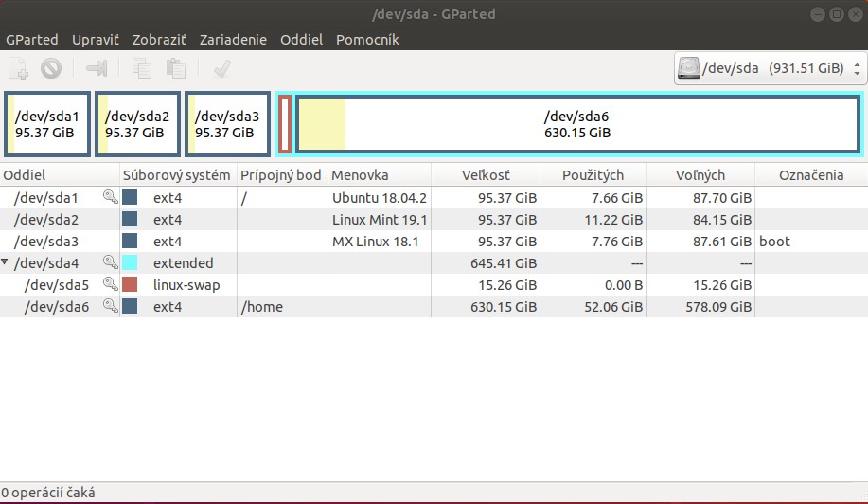Collapse the /dev/sda4 extended partition tree

(x=7, y=263)
